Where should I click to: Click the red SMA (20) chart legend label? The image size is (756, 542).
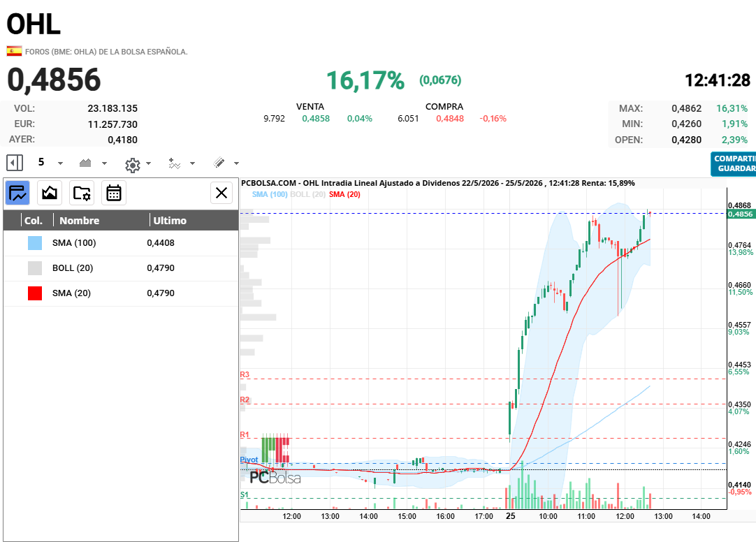point(344,194)
